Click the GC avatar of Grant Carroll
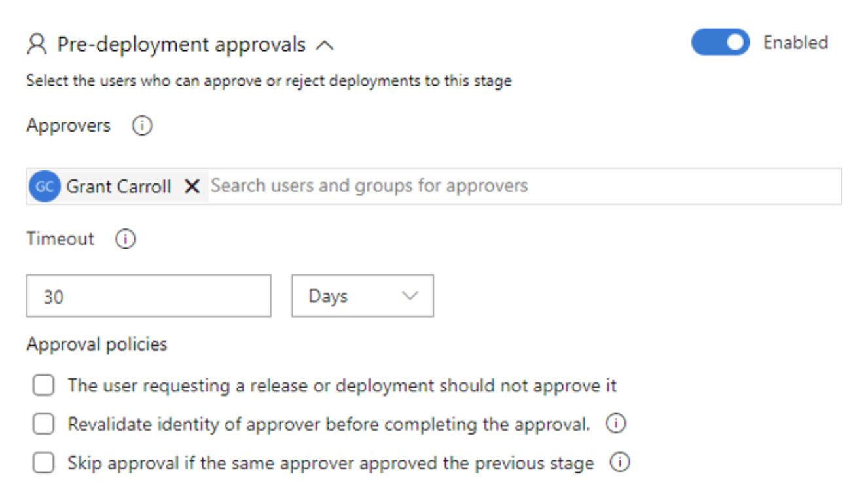The image size is (868, 491). click(45, 187)
